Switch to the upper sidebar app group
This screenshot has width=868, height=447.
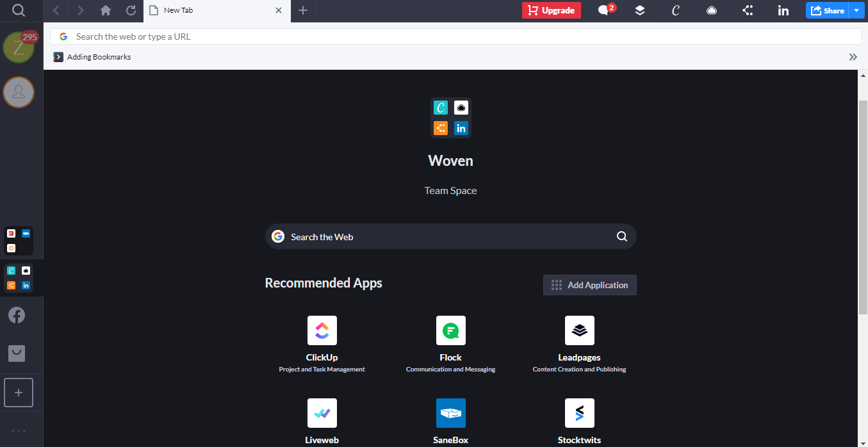[19, 241]
